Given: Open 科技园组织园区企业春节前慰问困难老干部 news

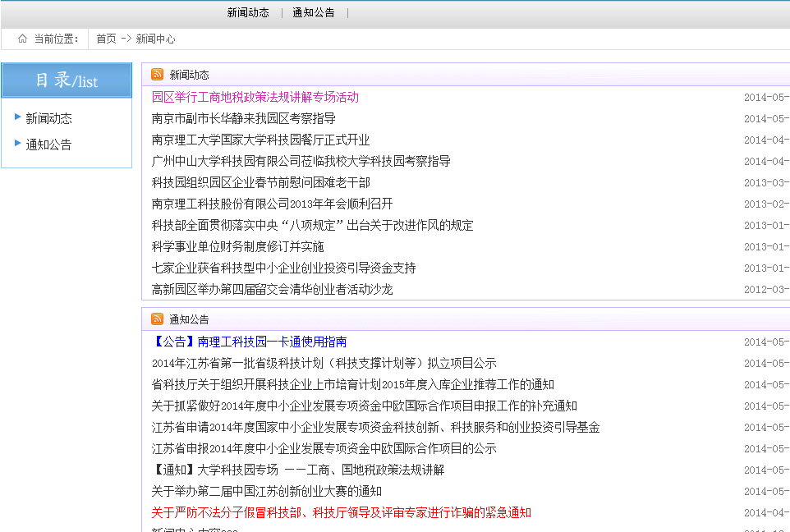Looking at the screenshot, I should point(261,182).
